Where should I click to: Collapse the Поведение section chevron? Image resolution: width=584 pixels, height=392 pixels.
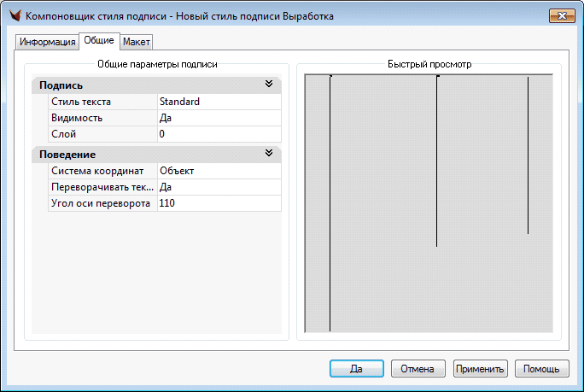[x=268, y=154]
